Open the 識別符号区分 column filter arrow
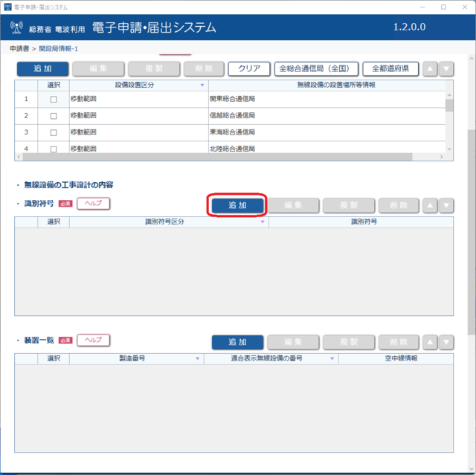This screenshot has height=475, width=476. pos(263,222)
